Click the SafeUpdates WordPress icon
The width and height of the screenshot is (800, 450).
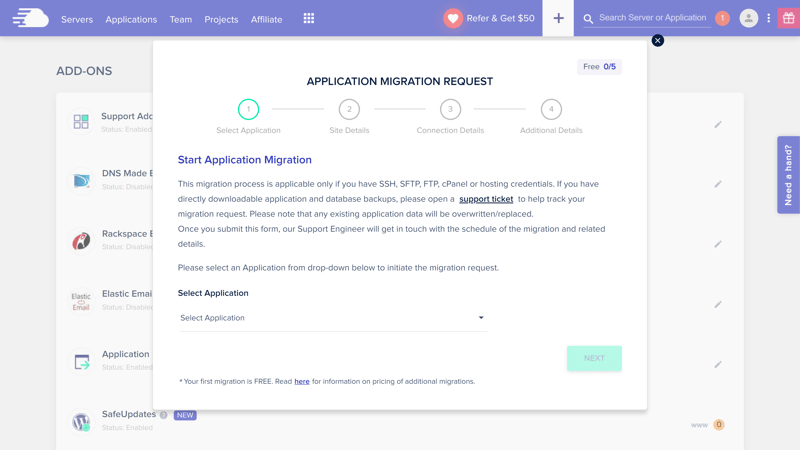point(81,422)
